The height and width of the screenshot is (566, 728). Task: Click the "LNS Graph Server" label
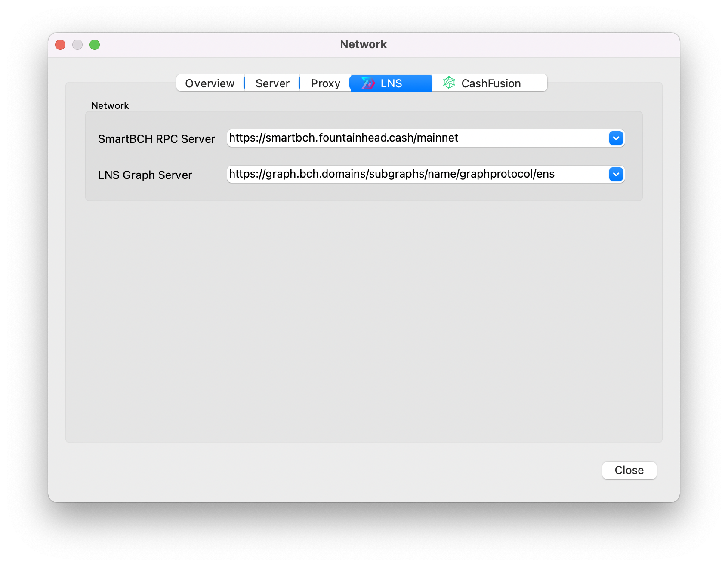click(x=145, y=175)
